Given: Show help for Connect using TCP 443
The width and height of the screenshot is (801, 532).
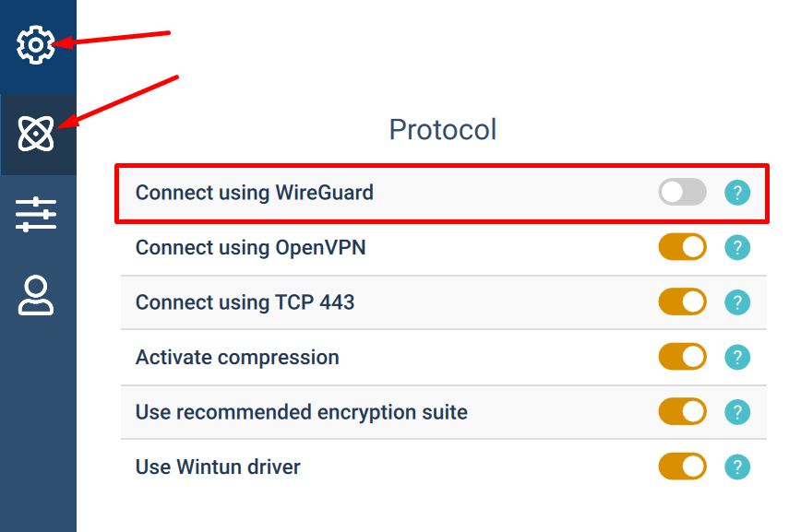Looking at the screenshot, I should pyautogui.click(x=737, y=302).
